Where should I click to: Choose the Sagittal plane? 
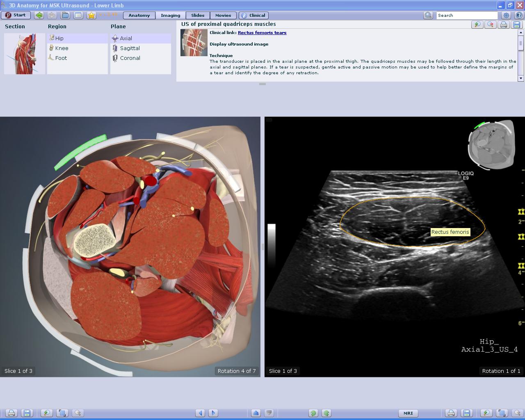tap(130, 48)
